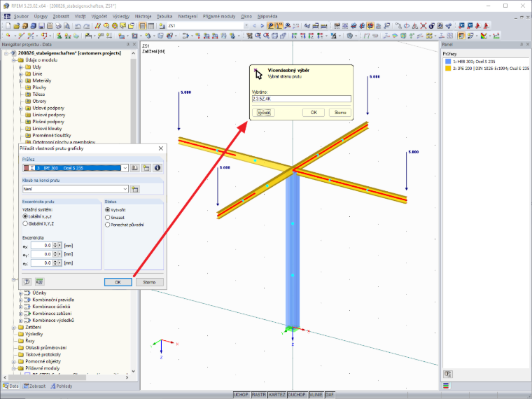Screen dimensions: 532x399
Task: Expand the Kombinace zatížení tree node
Action: tap(21, 314)
